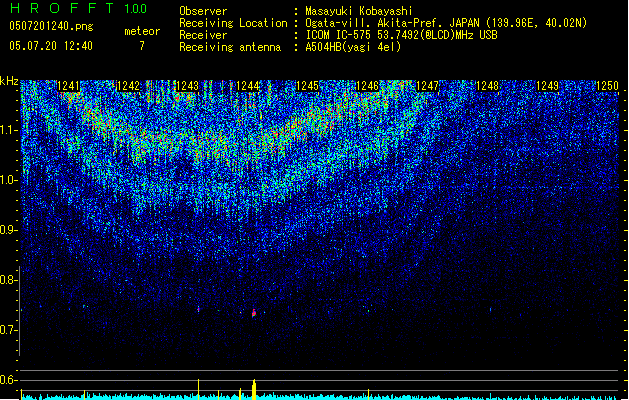Click the HROFFT 1.0.0 title text
The image size is (629, 400).
tap(78, 8)
